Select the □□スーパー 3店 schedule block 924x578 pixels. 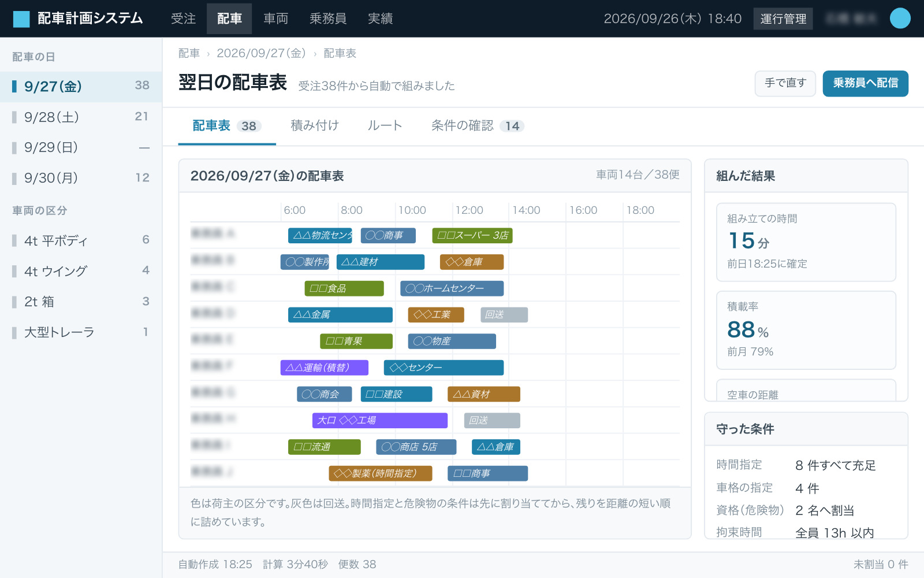point(472,235)
